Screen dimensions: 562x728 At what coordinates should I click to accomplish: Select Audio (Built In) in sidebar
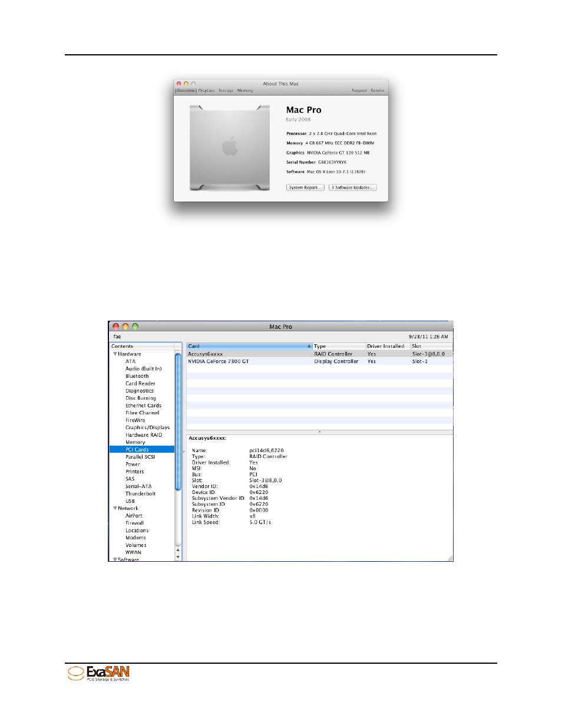click(143, 369)
